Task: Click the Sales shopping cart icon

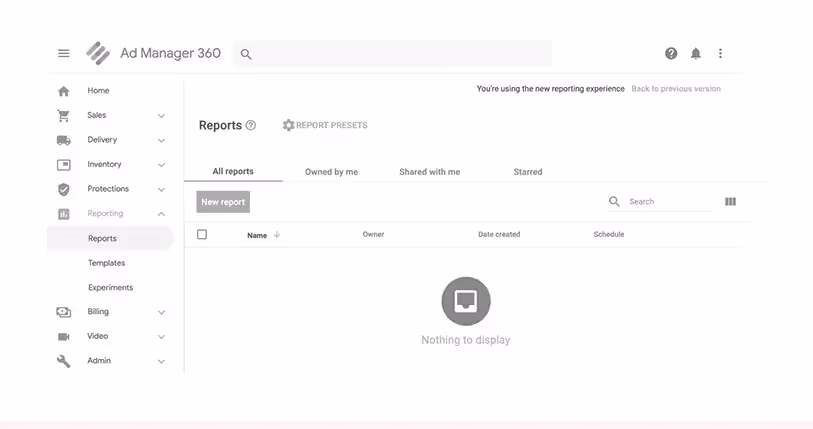Action: (x=63, y=116)
